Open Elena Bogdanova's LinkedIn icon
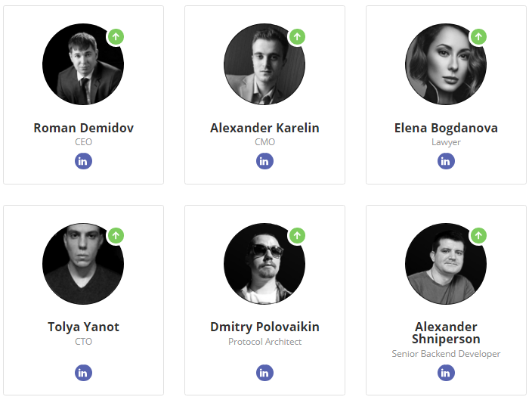 (x=446, y=161)
